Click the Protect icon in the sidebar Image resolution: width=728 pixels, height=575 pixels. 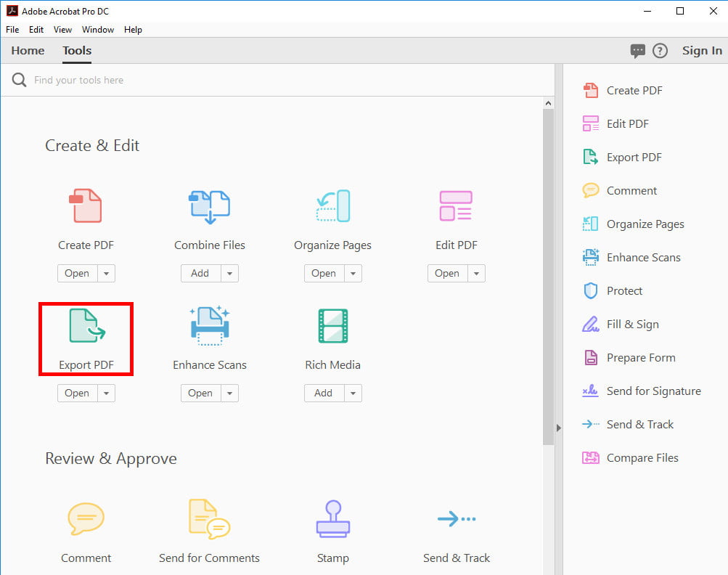pos(591,290)
